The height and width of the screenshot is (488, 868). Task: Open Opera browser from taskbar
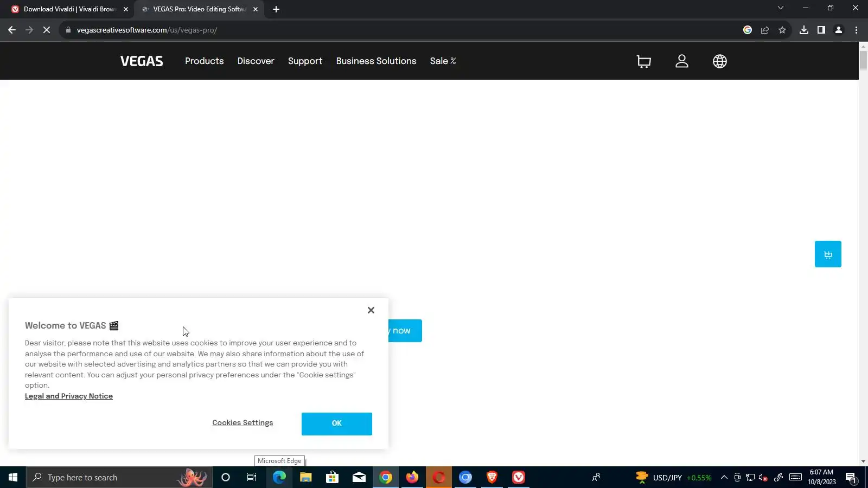click(x=439, y=477)
